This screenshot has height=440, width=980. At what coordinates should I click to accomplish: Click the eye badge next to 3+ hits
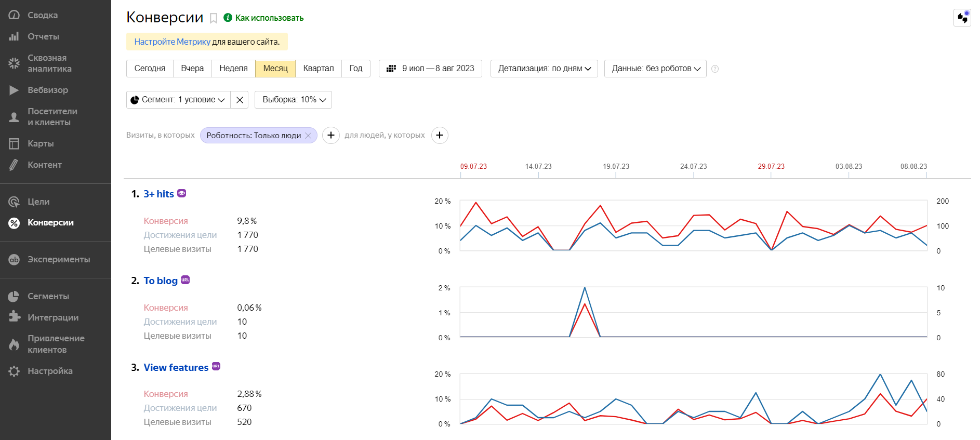click(181, 193)
